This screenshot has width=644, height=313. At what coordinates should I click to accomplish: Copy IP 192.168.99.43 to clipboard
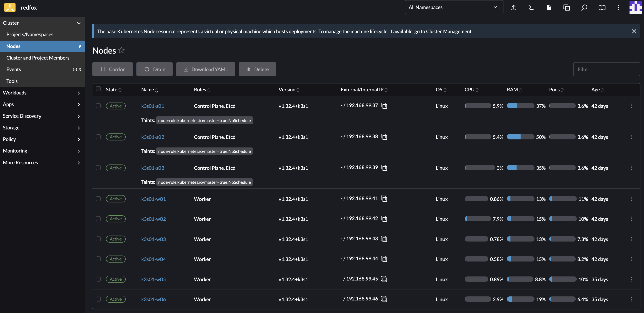[384, 239]
